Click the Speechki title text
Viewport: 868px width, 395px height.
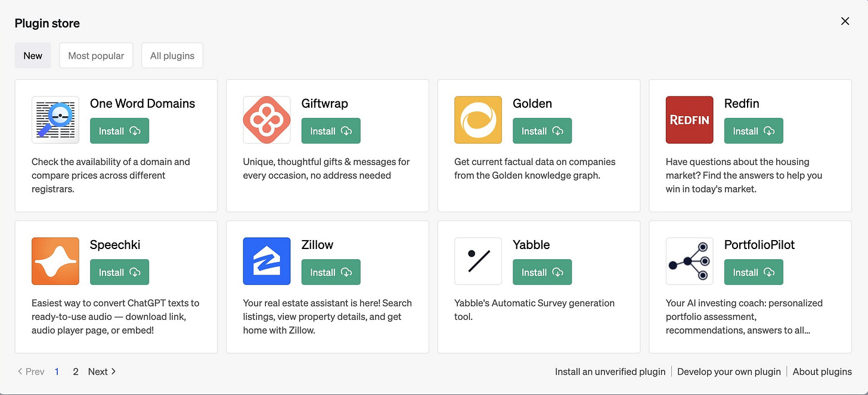point(115,244)
